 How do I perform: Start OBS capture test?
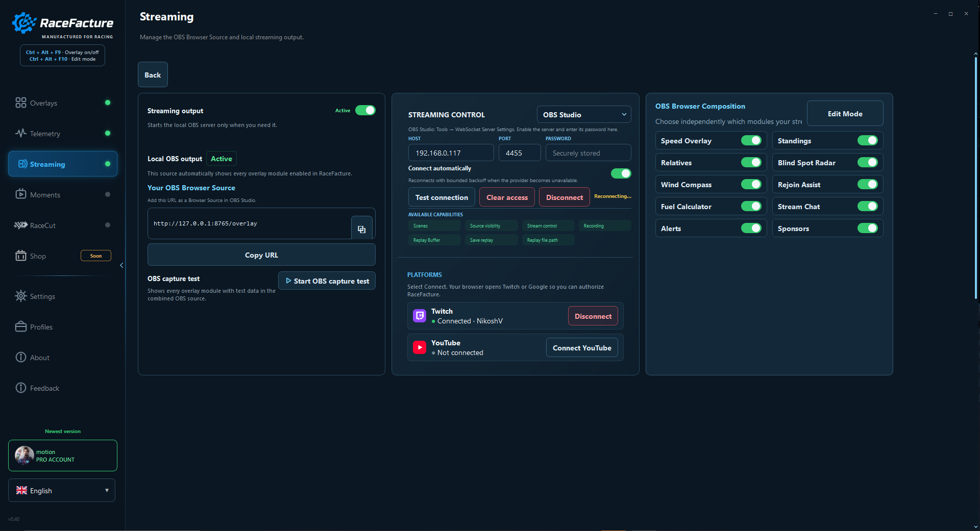[327, 281]
